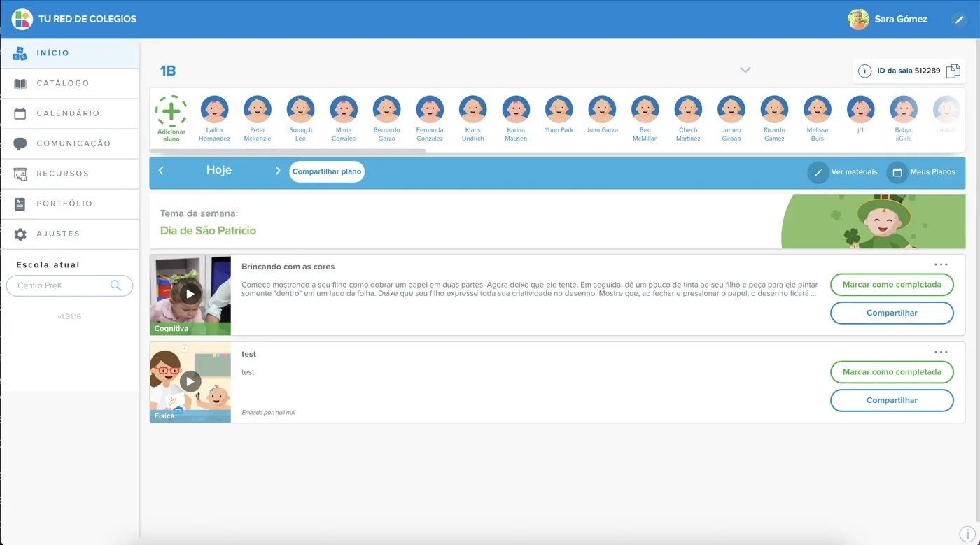Select student Chech Martinez avatar
This screenshot has width=980, height=545.
click(x=688, y=110)
